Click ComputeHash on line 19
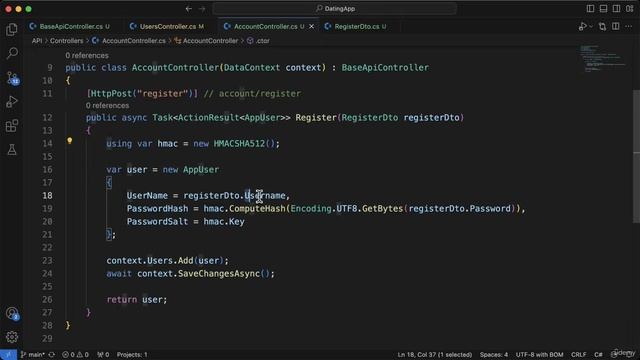 pos(257,209)
